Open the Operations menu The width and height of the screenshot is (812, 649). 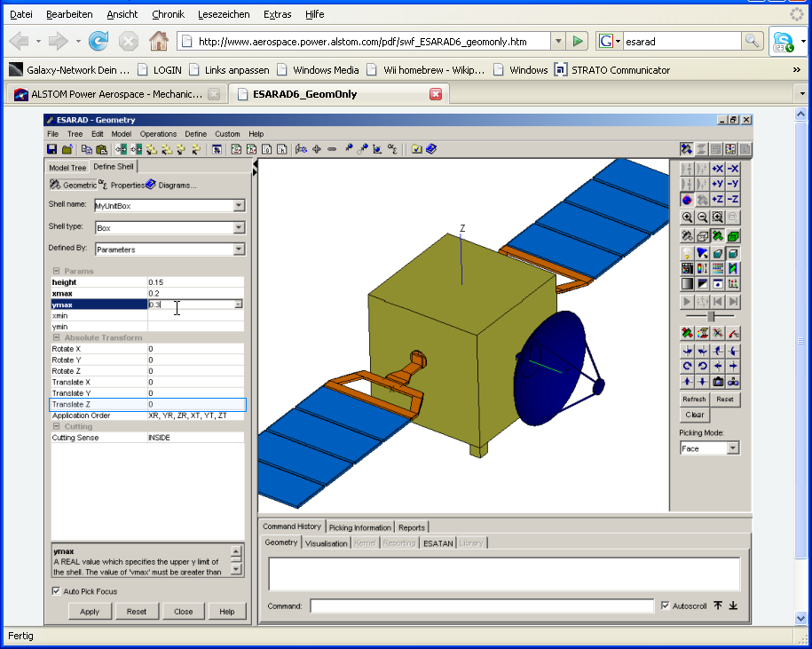coord(158,134)
